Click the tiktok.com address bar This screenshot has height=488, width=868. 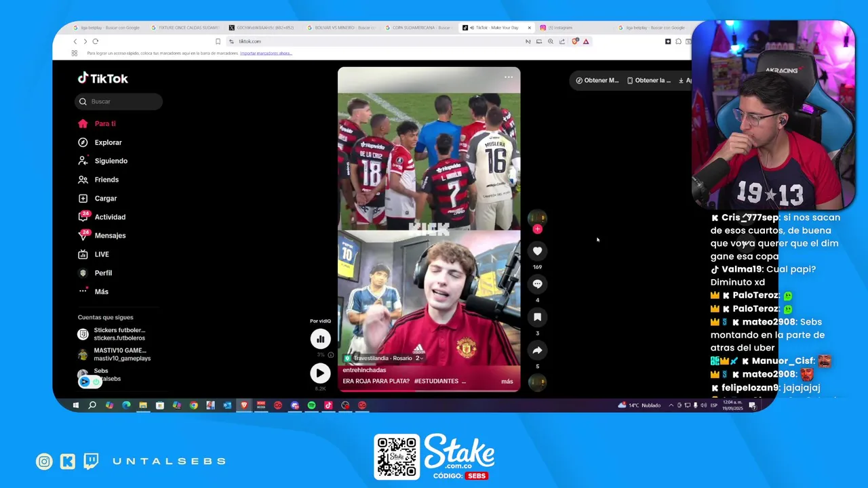[x=380, y=41]
